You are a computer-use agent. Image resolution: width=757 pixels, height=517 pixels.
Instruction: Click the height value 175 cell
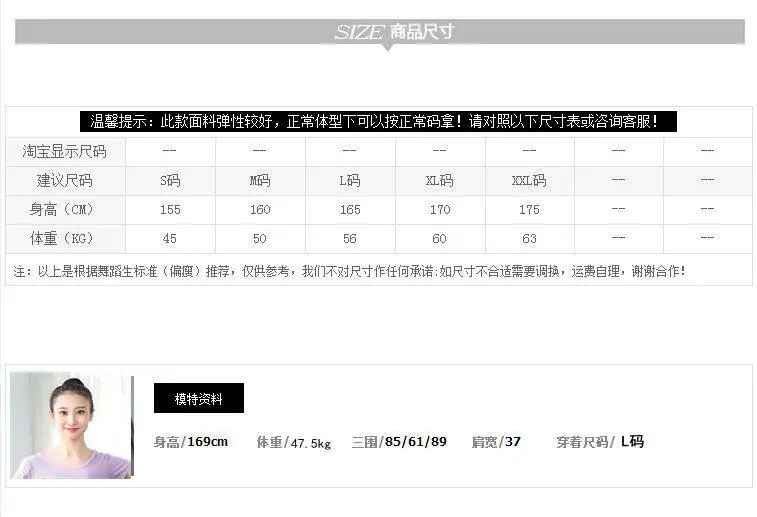(x=530, y=210)
